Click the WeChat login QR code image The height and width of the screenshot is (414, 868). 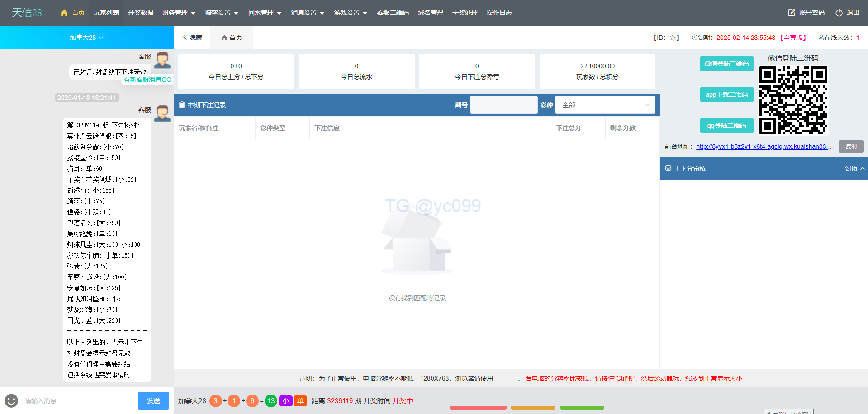pyautogui.click(x=793, y=100)
